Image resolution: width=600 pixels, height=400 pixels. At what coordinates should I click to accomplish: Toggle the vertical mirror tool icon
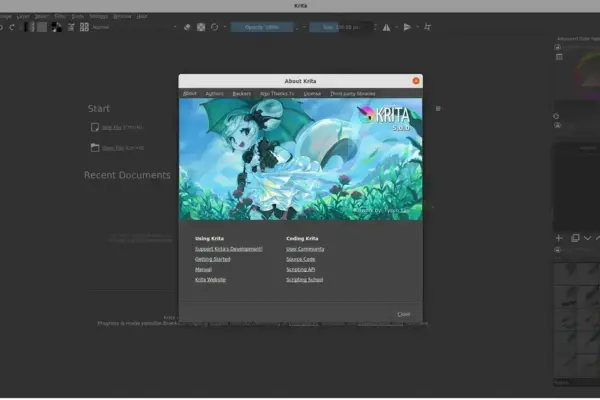407,27
